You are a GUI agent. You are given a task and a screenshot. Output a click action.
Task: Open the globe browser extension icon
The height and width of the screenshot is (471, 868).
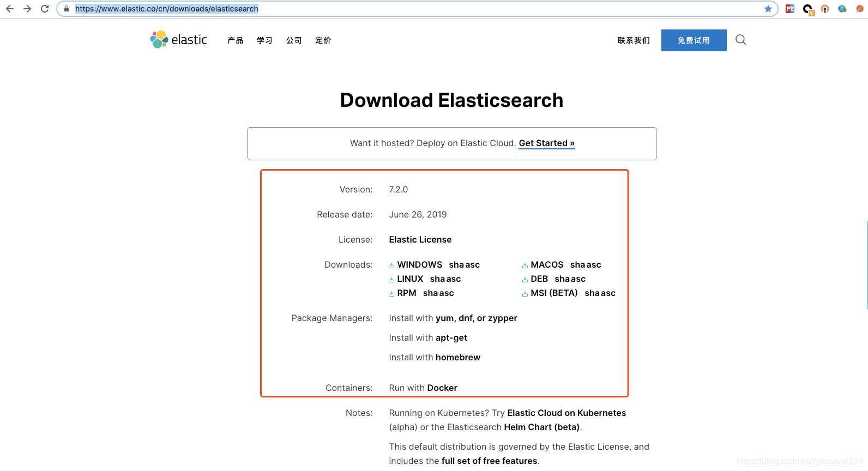842,9
